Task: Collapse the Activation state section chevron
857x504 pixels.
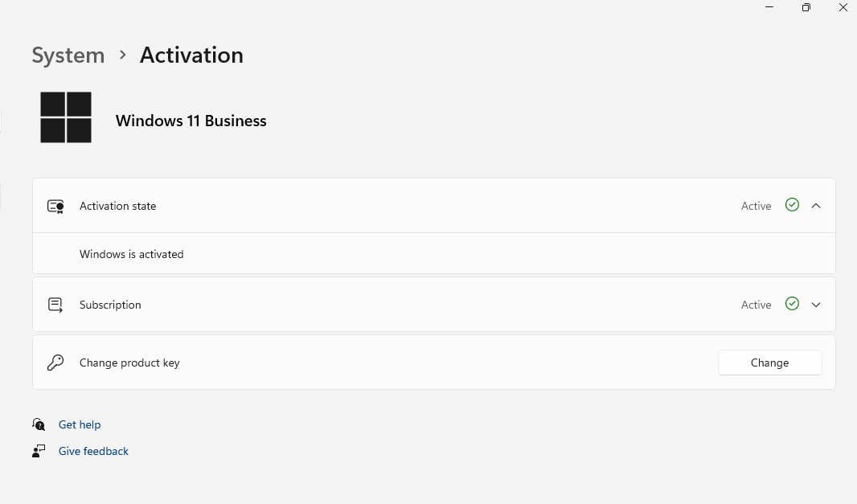Action: pos(816,206)
